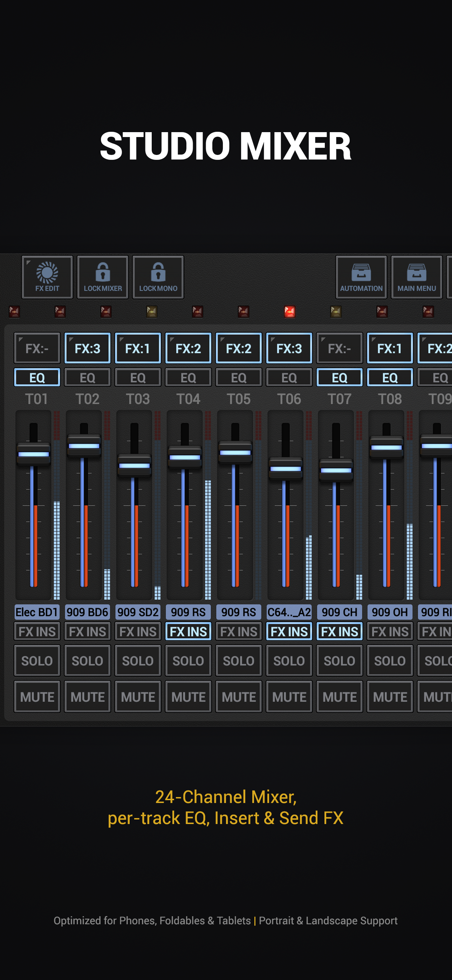Enable the EQ on track T05
Screen dimensions: 452x980
[x=239, y=377]
